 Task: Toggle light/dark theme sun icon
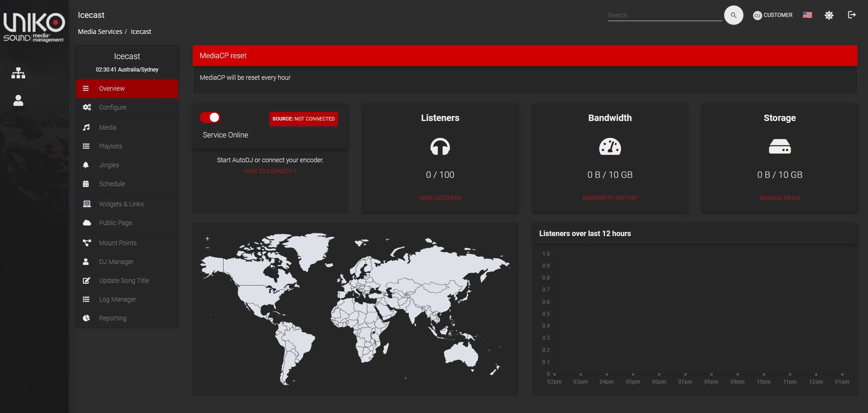(x=829, y=15)
